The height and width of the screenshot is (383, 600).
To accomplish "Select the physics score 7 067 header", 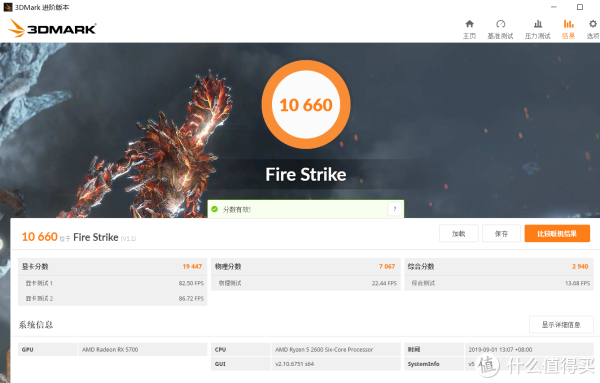I will 305,266.
